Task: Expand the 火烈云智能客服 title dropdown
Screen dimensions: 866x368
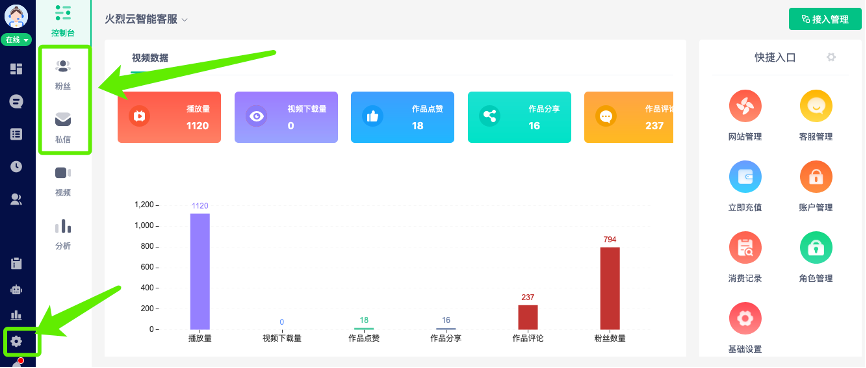Action: point(146,19)
